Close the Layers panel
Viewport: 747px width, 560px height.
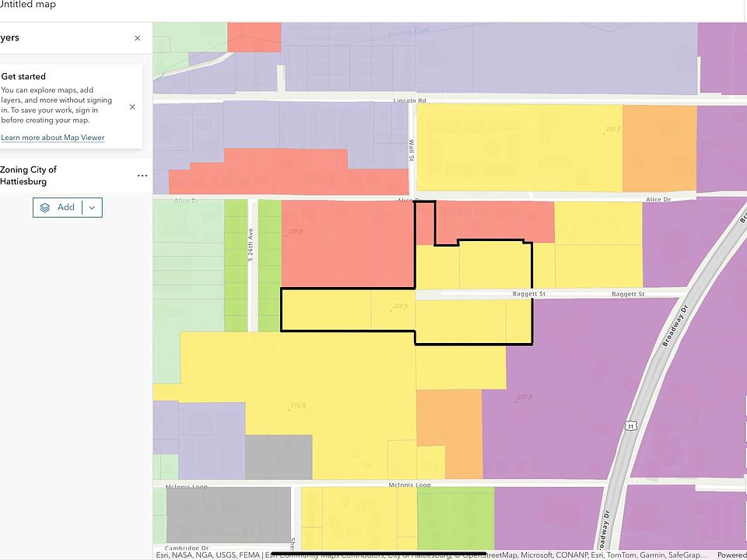pyautogui.click(x=137, y=38)
